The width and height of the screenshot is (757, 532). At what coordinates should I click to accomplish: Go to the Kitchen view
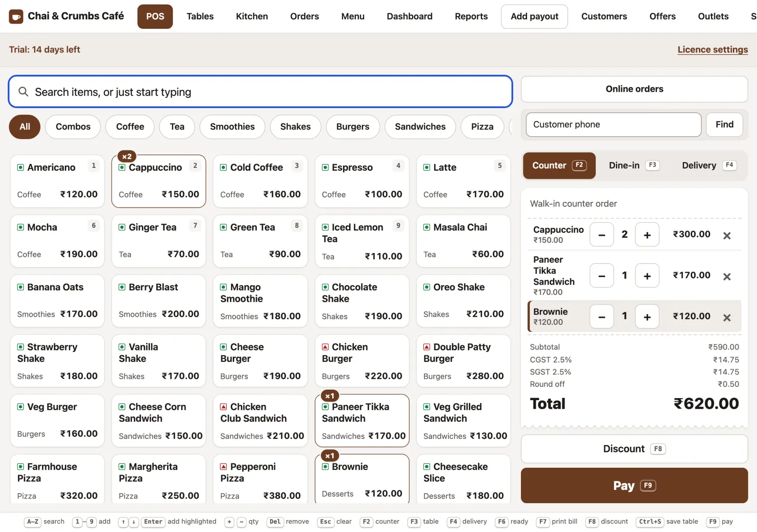point(252,17)
